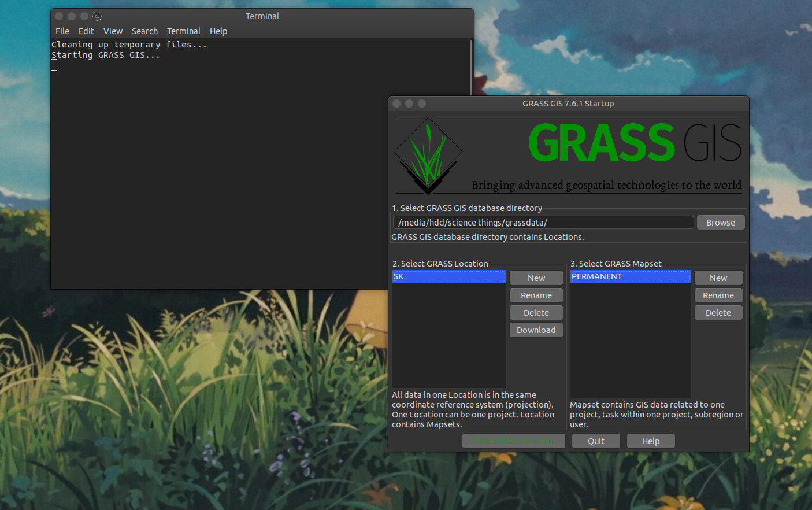
Task: Quit the GRASS startup dialog
Action: [596, 441]
